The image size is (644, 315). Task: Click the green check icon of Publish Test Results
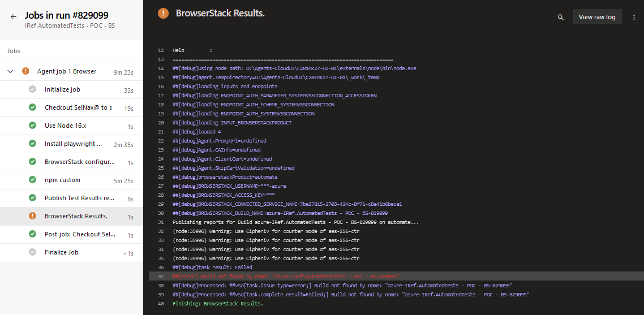point(32,197)
